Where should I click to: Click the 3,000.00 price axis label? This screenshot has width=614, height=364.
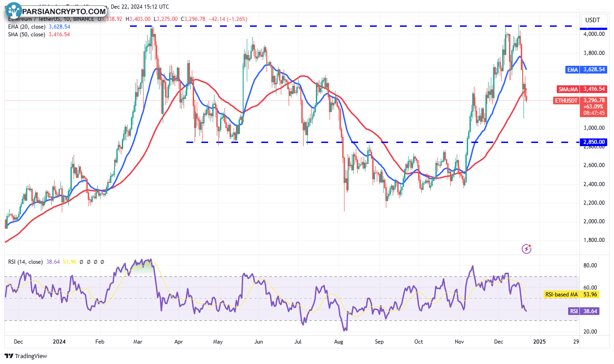pos(594,128)
